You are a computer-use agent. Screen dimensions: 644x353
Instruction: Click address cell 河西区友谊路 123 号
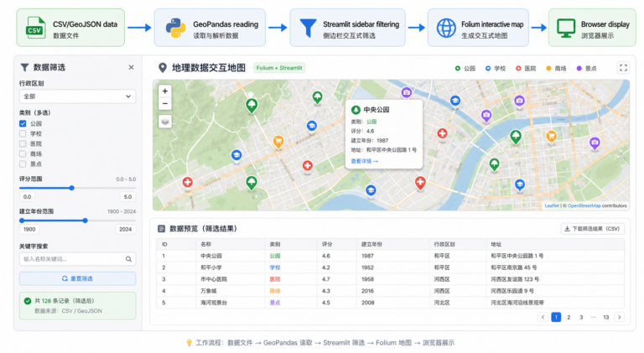(x=515, y=279)
